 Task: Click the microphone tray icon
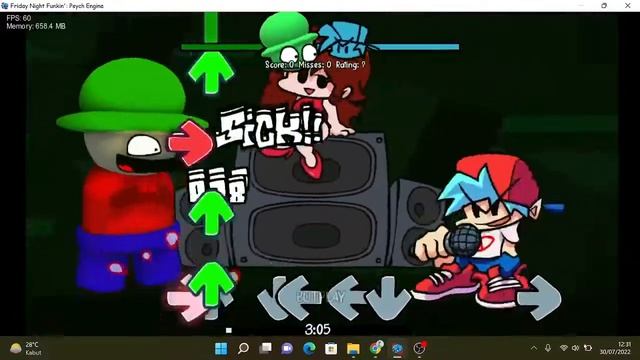coord(548,348)
